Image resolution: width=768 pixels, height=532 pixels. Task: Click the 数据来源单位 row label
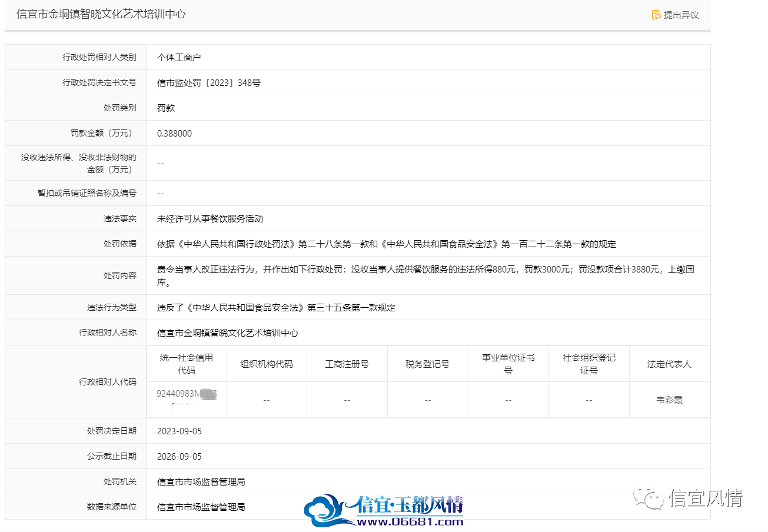[x=112, y=507]
